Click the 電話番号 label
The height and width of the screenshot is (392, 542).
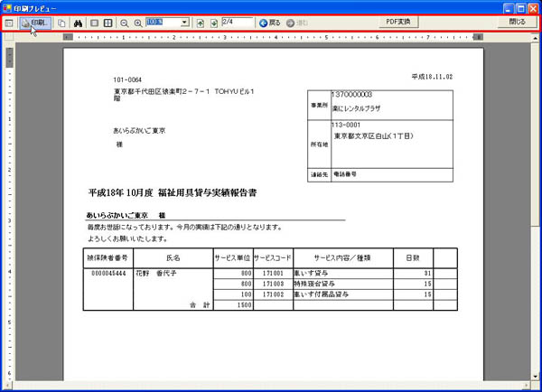(x=345, y=174)
